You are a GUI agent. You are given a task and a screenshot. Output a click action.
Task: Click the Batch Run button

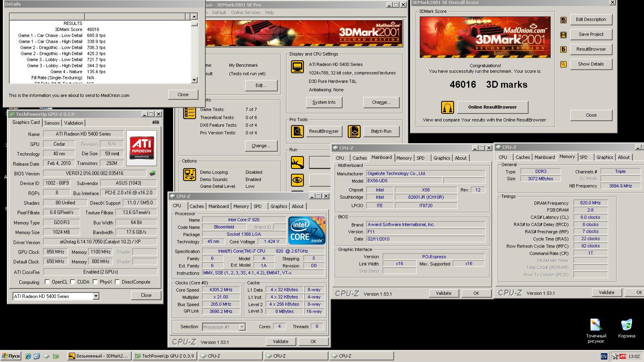(381, 132)
